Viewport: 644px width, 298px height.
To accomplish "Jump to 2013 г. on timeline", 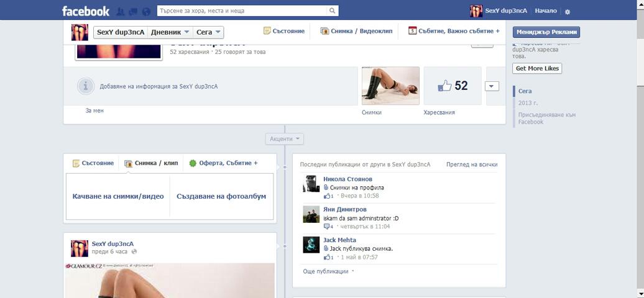I will coord(527,103).
